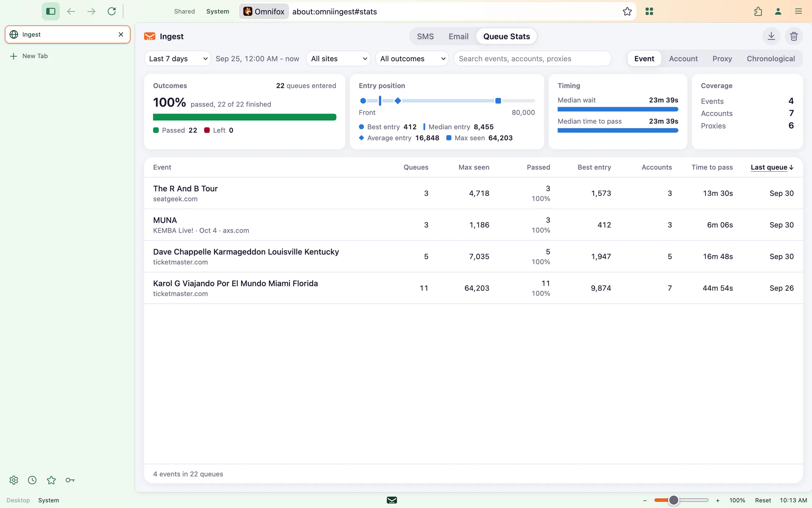Viewport: 812px width, 508px height.
Task: Select the Shared profile tab
Action: pos(184,11)
